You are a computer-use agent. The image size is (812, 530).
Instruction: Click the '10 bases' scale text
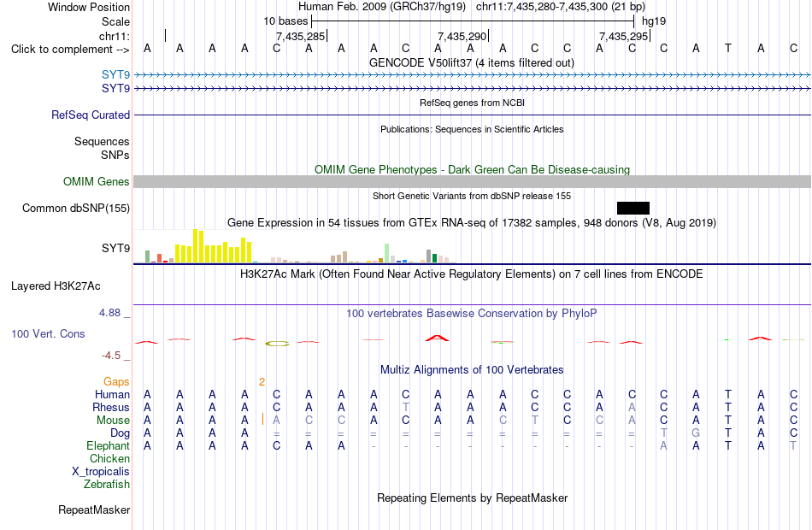285,21
